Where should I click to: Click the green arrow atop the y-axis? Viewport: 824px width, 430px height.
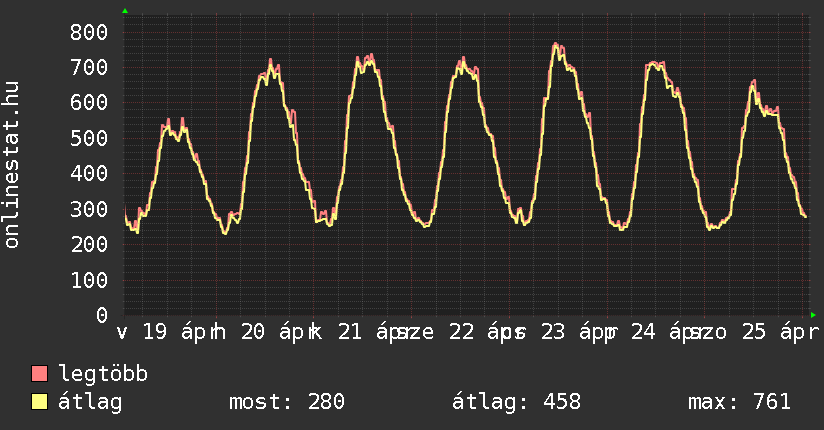[x=125, y=11]
